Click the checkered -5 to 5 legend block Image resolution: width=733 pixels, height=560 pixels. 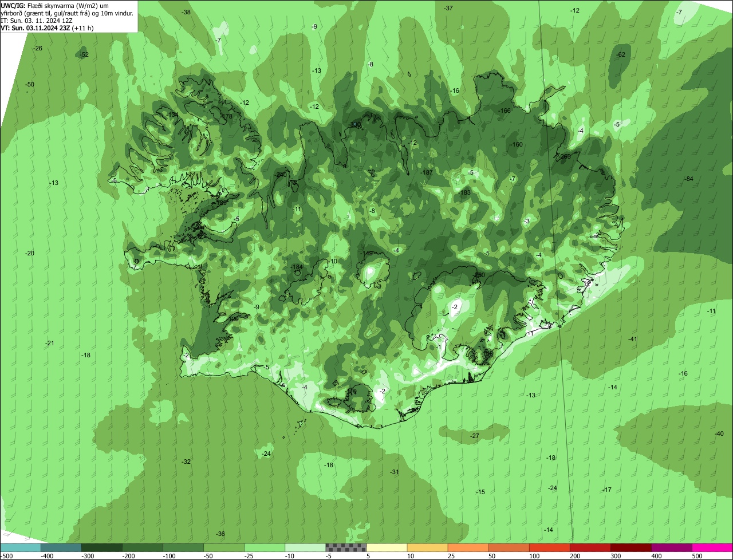346,547
